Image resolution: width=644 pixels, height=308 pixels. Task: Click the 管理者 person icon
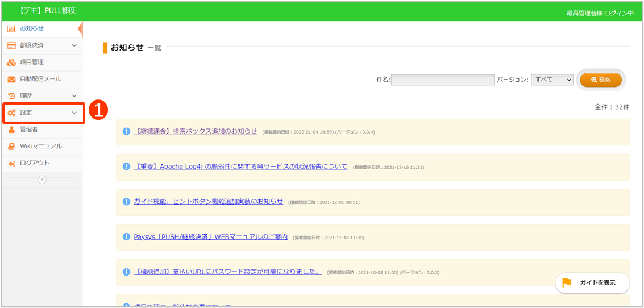click(x=11, y=130)
